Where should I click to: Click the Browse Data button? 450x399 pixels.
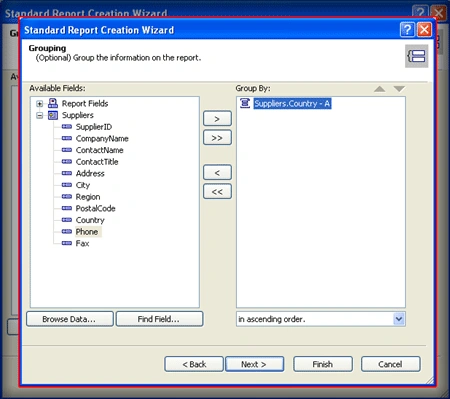point(70,319)
